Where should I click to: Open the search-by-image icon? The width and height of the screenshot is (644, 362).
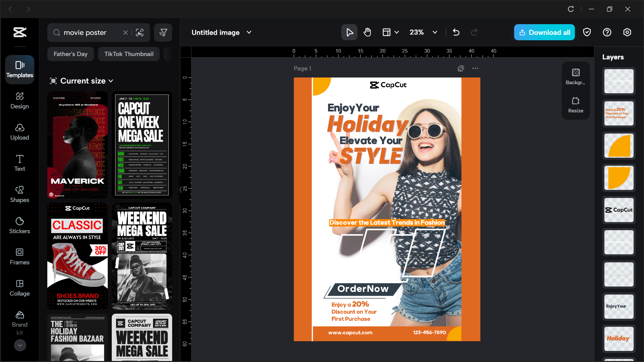point(139,32)
